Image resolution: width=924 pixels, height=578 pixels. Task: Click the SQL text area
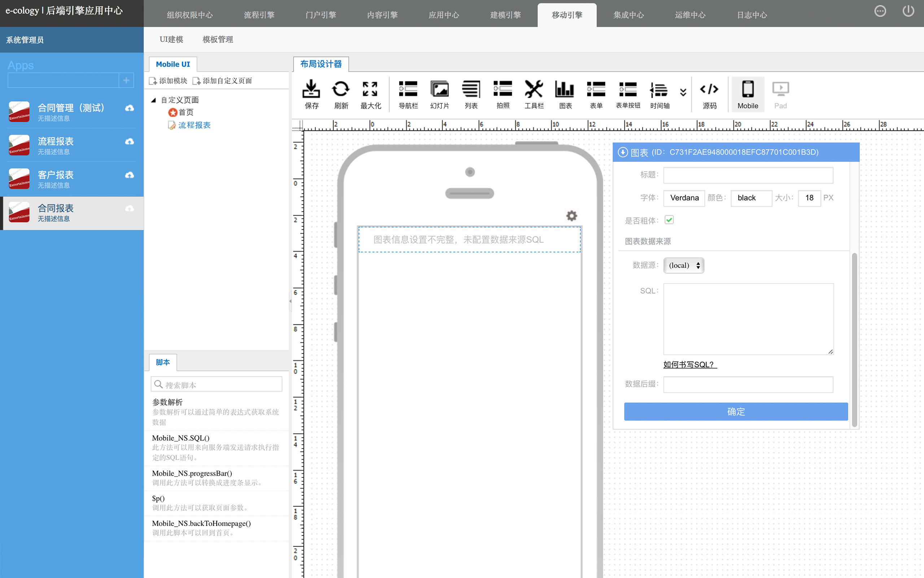tap(748, 319)
